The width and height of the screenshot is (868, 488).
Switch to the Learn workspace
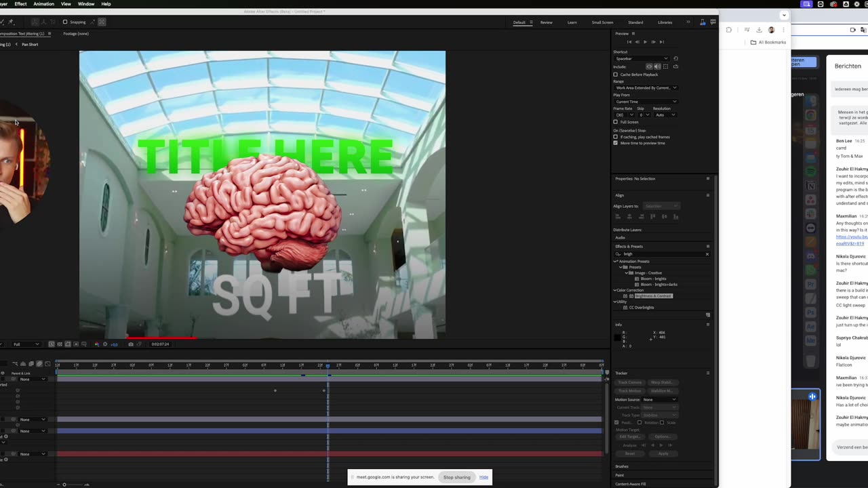[572, 22]
